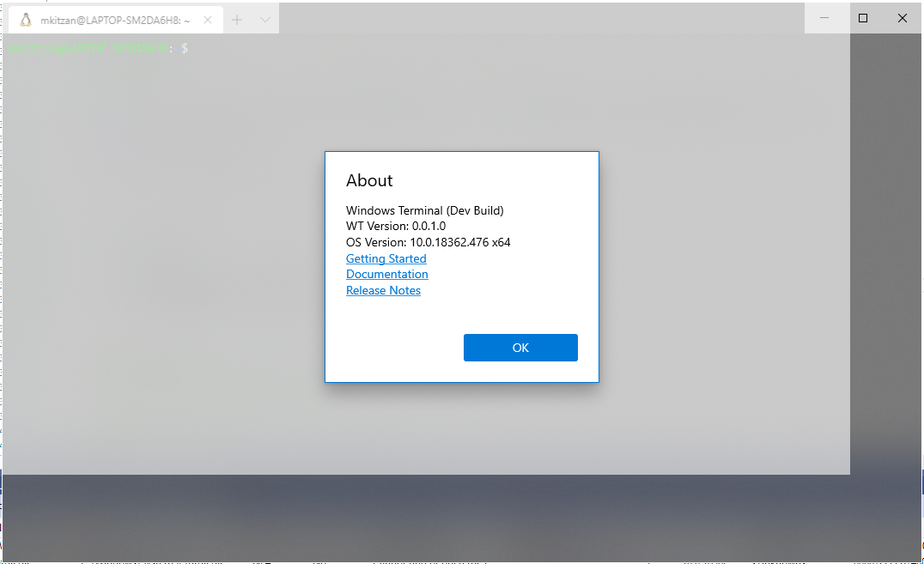The height and width of the screenshot is (564, 924).
Task: Add a new tab with plus icon
Action: pos(237,20)
